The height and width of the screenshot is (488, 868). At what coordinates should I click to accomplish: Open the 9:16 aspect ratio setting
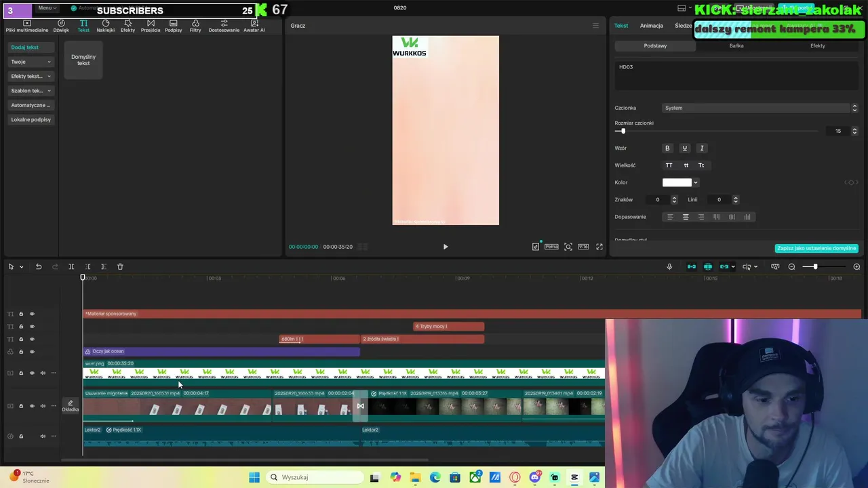click(x=583, y=247)
